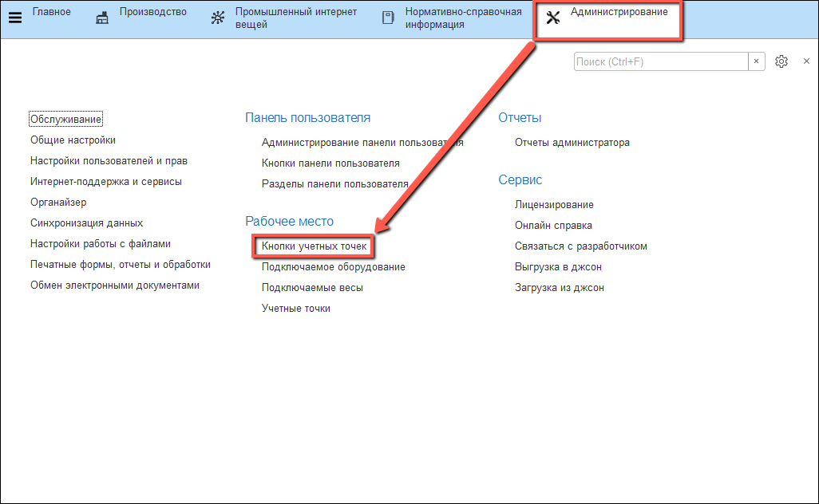This screenshot has width=819, height=504.
Task: Open Онлайн справка
Action: point(554,226)
